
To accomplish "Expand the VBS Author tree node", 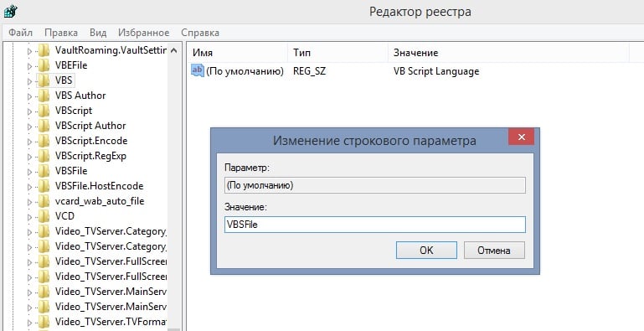I will click(x=29, y=96).
